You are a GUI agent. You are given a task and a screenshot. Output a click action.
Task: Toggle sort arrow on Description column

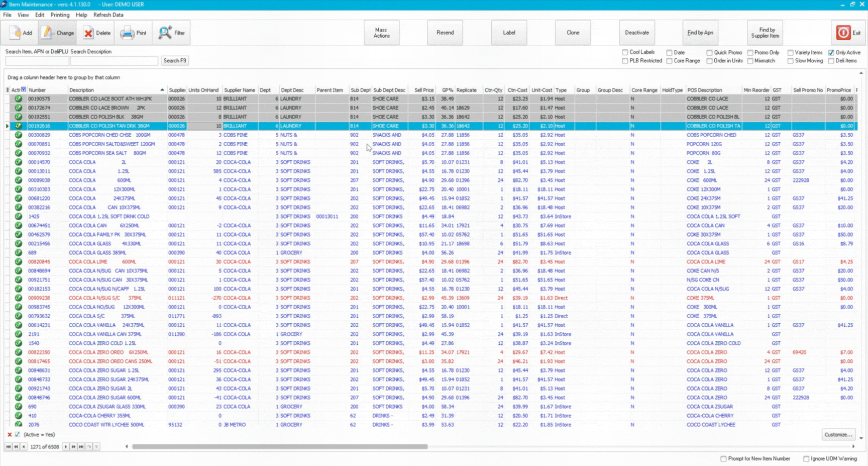click(162, 90)
